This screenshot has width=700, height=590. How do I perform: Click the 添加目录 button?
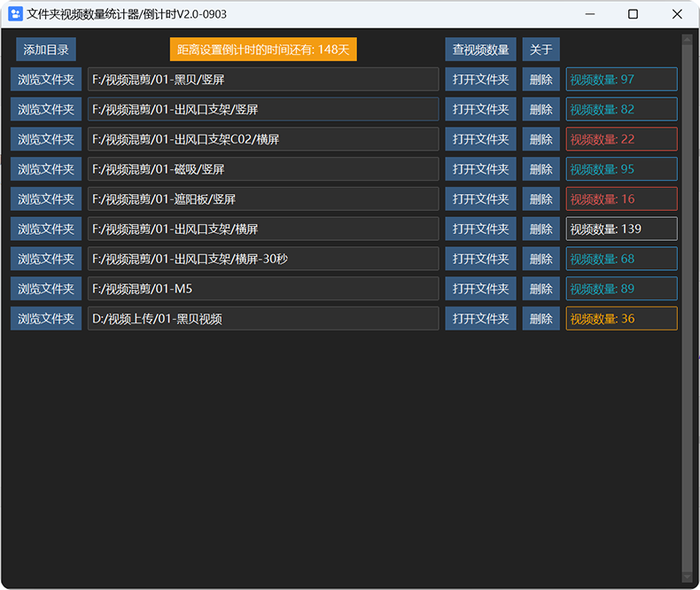[x=46, y=49]
